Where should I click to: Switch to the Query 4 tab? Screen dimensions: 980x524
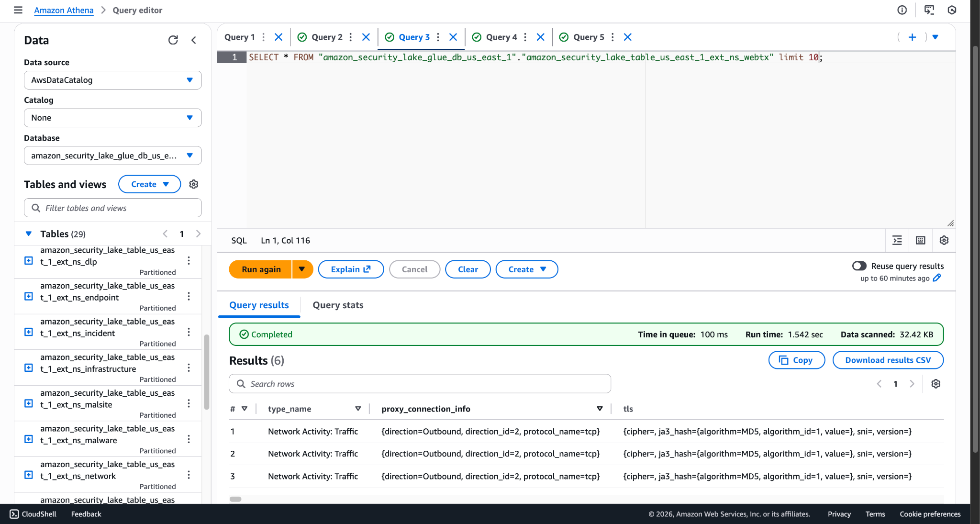(x=501, y=37)
